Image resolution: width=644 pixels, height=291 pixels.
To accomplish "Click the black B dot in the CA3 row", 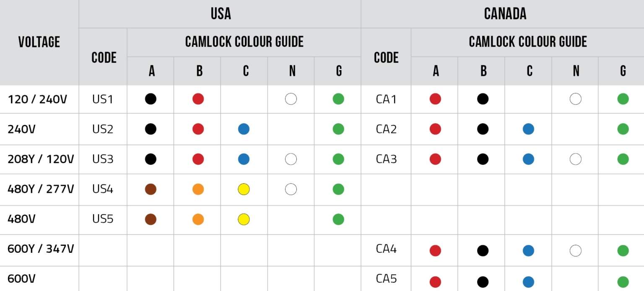I will [483, 159].
